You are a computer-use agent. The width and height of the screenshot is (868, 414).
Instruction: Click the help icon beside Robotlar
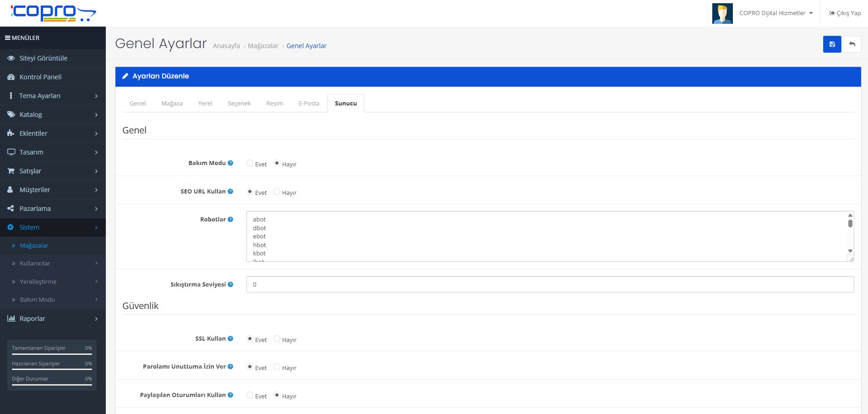(230, 220)
